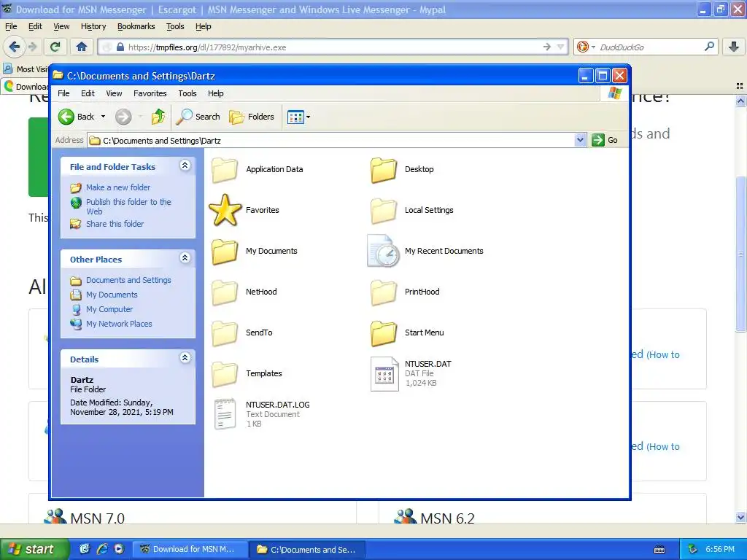Launch Windows Media Player from Quick Launch
This screenshot has width=747, height=560.
pyautogui.click(x=119, y=549)
